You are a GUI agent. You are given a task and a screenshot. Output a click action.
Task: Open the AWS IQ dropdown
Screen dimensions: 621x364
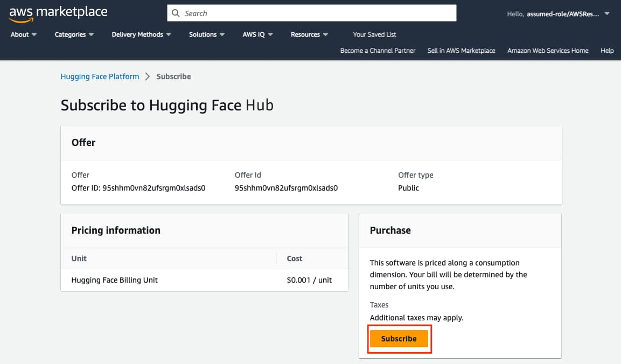(257, 34)
